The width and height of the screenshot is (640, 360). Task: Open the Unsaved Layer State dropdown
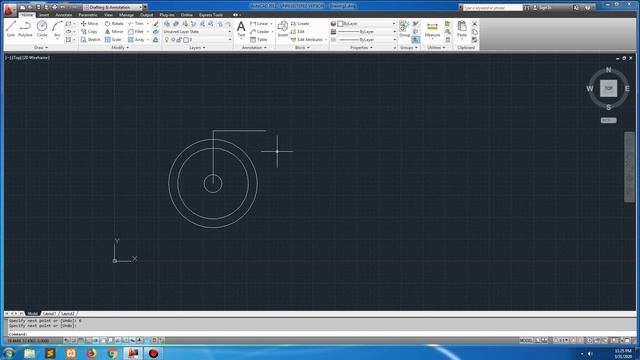pyautogui.click(x=197, y=31)
